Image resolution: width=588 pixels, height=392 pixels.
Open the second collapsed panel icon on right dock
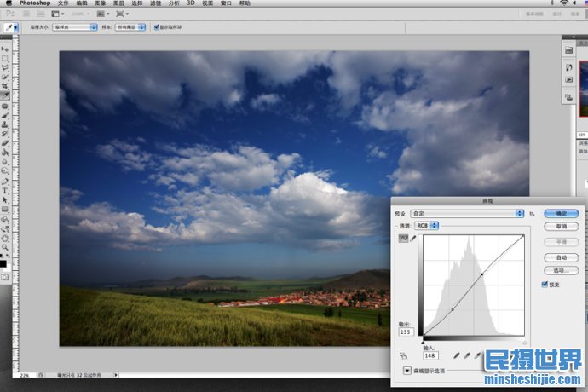point(569,67)
